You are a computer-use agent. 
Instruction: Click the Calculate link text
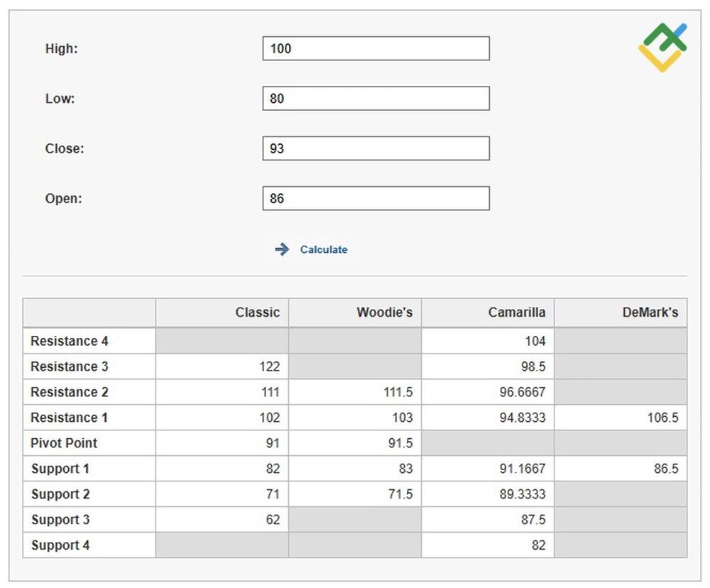(324, 249)
